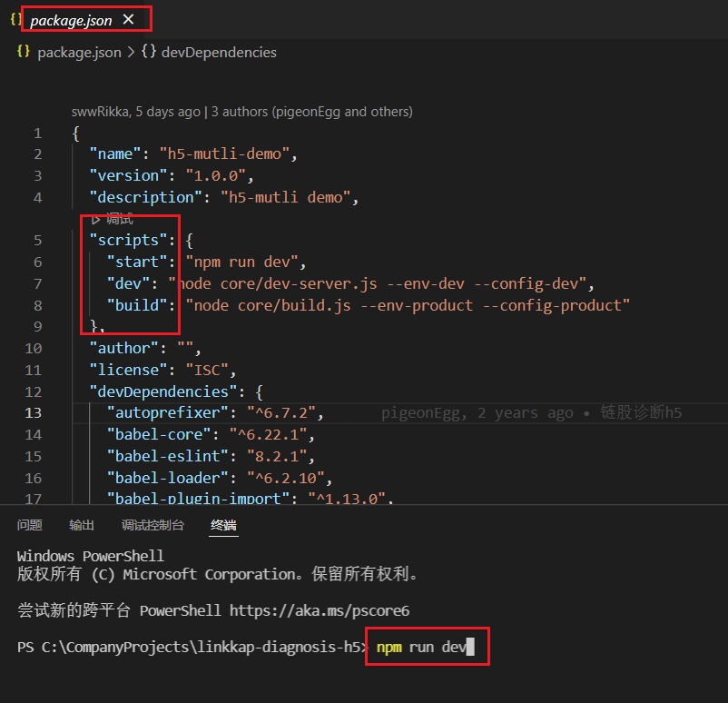Screen dimensions: 728x703
Task: Open the https://aka.ms/pscore6 link in terminal
Action: pyautogui.click(x=320, y=610)
